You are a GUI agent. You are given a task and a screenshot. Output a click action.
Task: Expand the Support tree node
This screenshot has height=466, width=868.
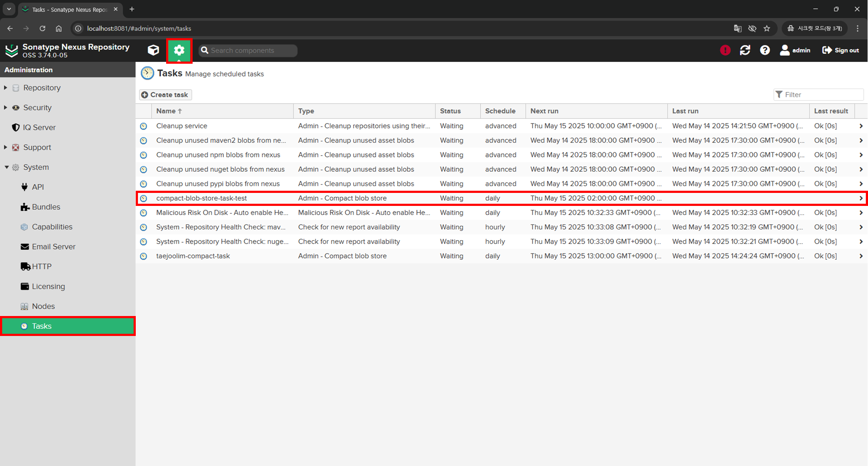tap(6, 147)
